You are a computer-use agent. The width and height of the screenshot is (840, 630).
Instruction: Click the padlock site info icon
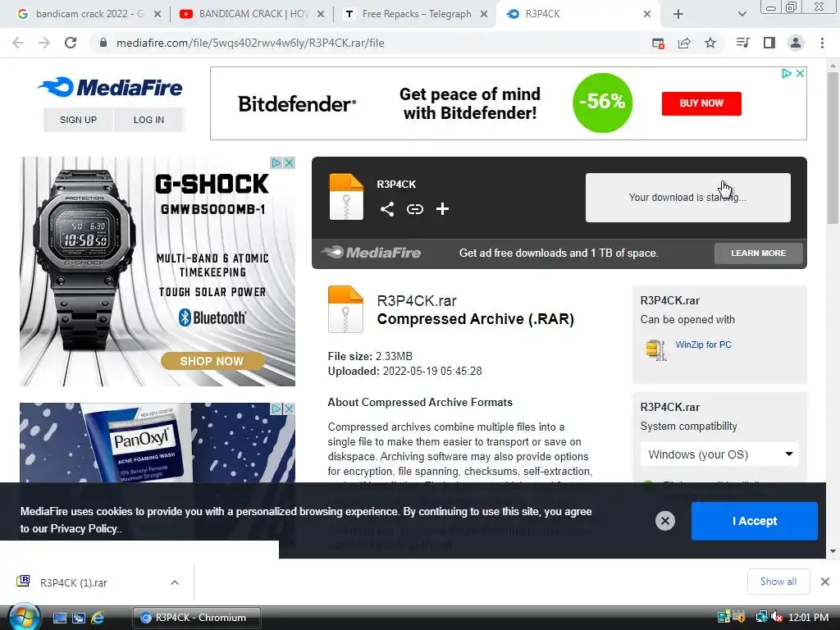pos(103,43)
